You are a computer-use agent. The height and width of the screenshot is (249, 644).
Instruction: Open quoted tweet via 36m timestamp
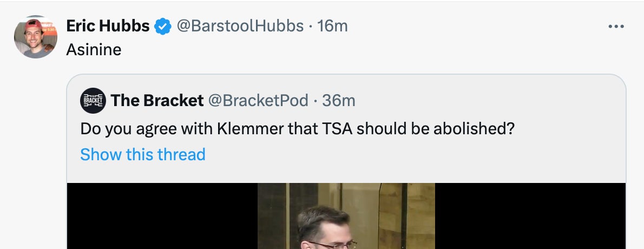click(x=339, y=101)
